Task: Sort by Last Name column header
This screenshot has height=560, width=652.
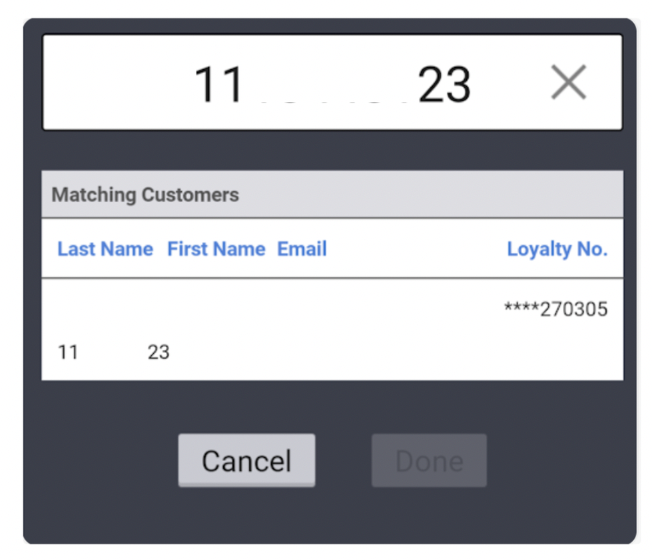Action: [x=105, y=249]
